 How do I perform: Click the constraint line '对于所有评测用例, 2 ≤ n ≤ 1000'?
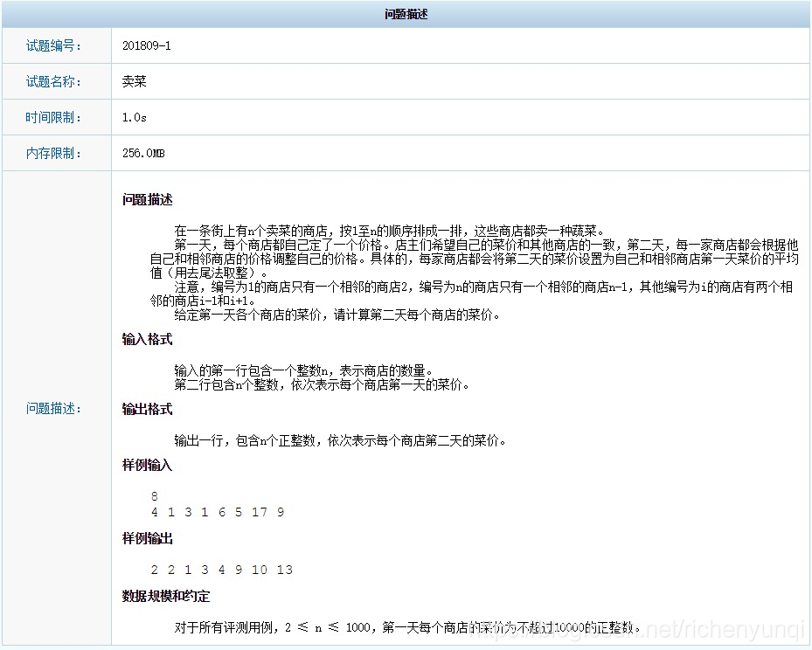(x=407, y=628)
